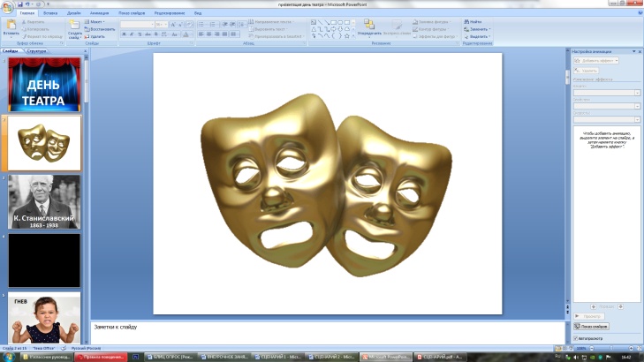
Task: Open the Макет layout dropdown
Action: 99,20
